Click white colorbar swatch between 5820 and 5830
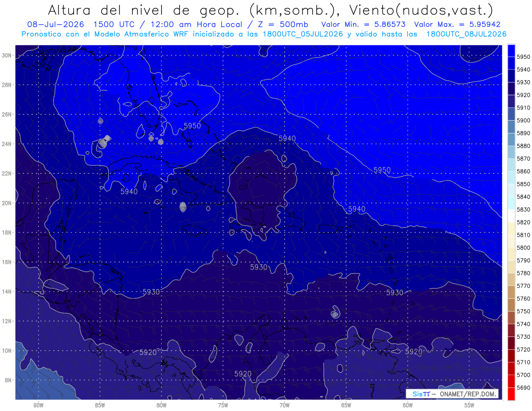Viewport: 532px width, 411px height. [x=511, y=216]
